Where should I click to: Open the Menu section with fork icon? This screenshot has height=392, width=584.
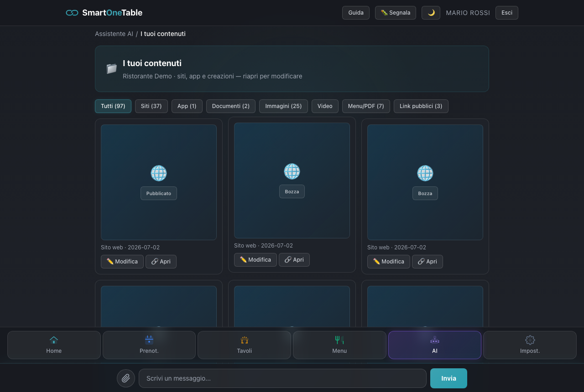point(339,345)
